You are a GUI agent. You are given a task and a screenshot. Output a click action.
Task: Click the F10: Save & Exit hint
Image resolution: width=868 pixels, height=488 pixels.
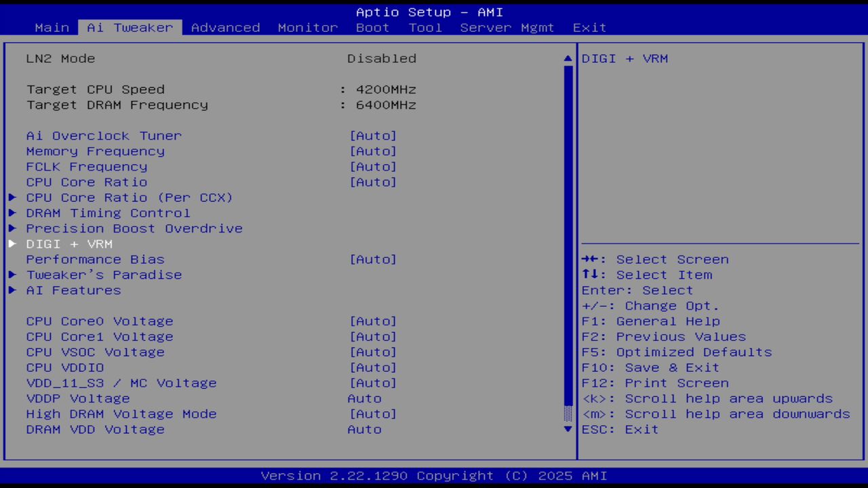[651, 368]
